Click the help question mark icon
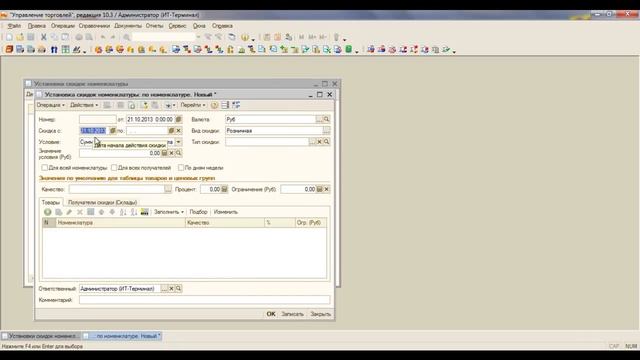The height and width of the screenshot is (360, 640). click(x=214, y=105)
